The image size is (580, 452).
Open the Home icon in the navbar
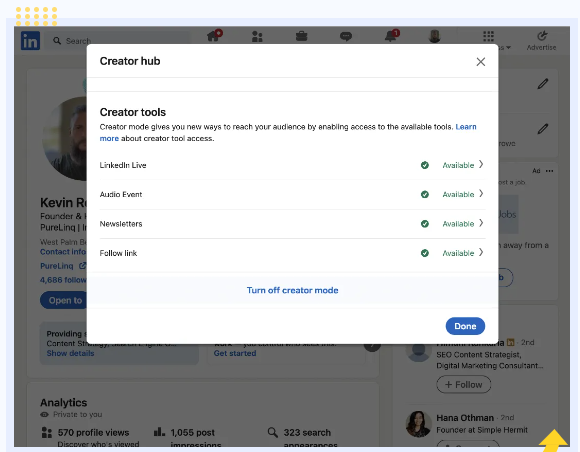(214, 36)
